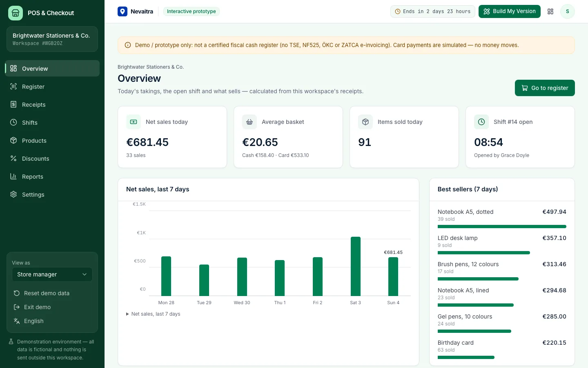588x368 pixels.
Task: Click the Interactive prototype badge
Action: tap(192, 11)
